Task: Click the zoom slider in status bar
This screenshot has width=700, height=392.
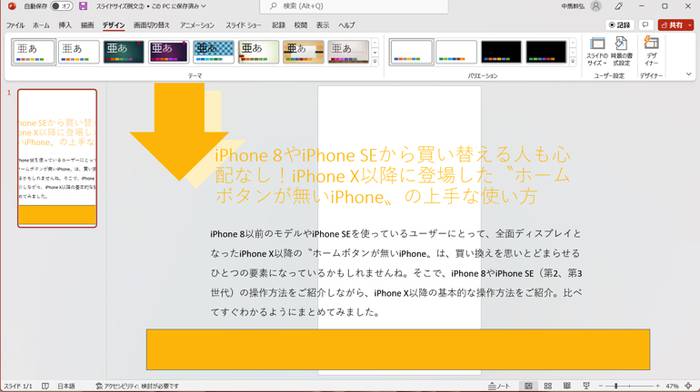Action: (x=616, y=386)
